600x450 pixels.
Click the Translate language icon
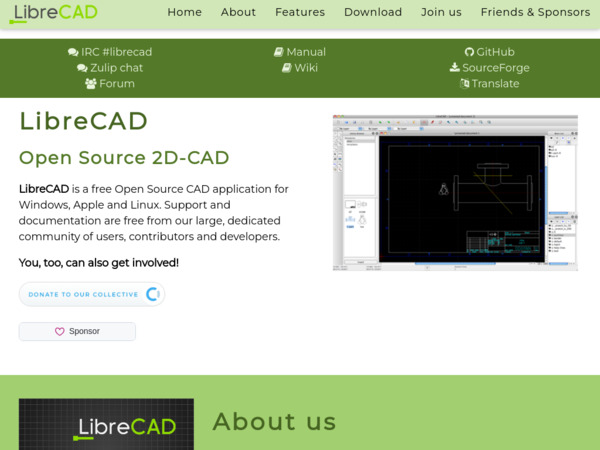click(464, 84)
